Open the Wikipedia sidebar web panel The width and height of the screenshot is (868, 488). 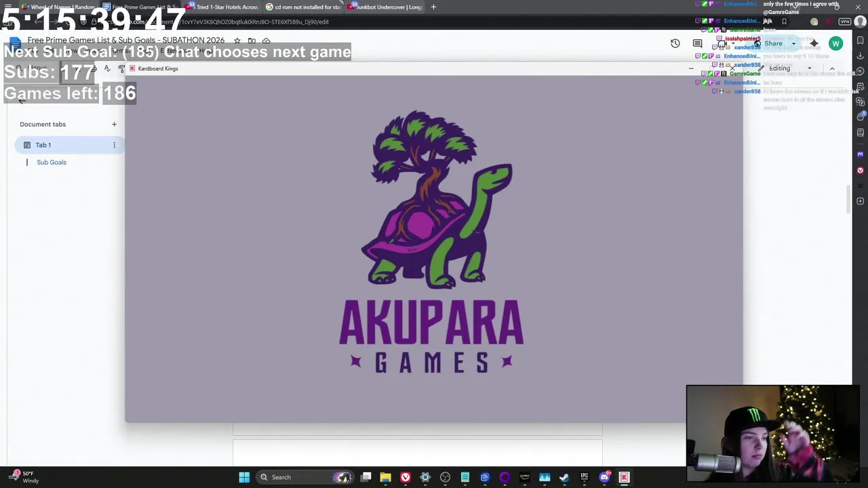860,186
